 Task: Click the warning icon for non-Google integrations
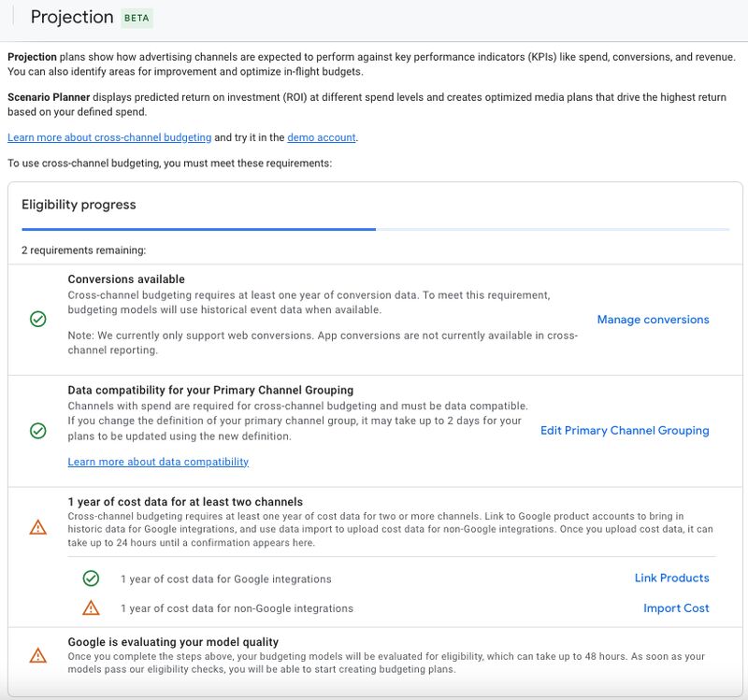click(x=91, y=607)
